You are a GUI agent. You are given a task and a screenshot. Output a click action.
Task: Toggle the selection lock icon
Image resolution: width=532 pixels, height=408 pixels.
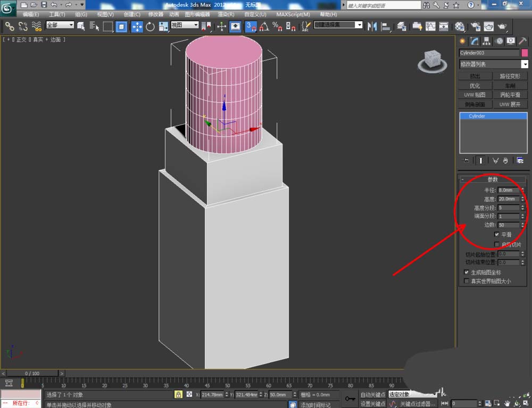[179, 395]
